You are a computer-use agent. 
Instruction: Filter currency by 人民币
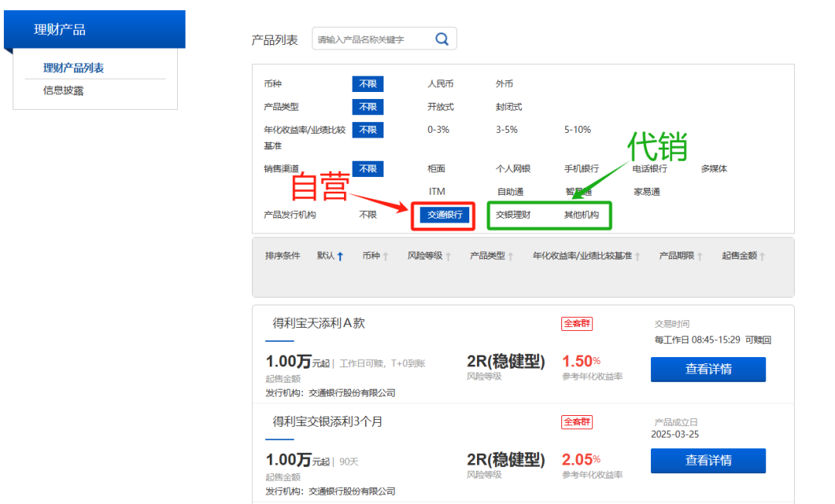[x=441, y=83]
